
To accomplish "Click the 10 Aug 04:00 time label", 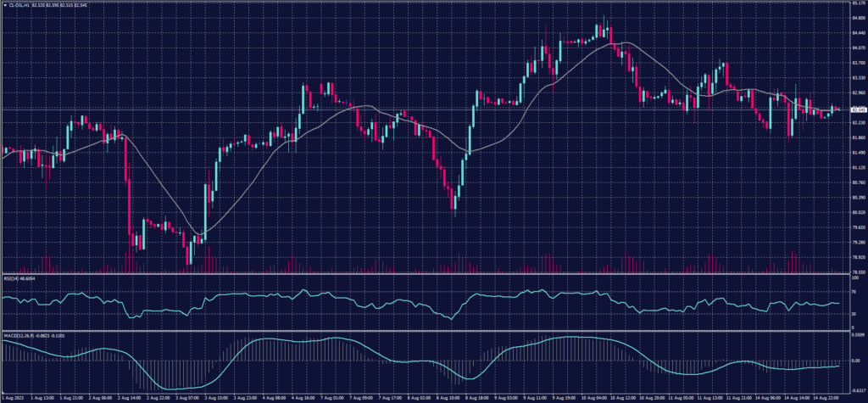I will [x=593, y=396].
